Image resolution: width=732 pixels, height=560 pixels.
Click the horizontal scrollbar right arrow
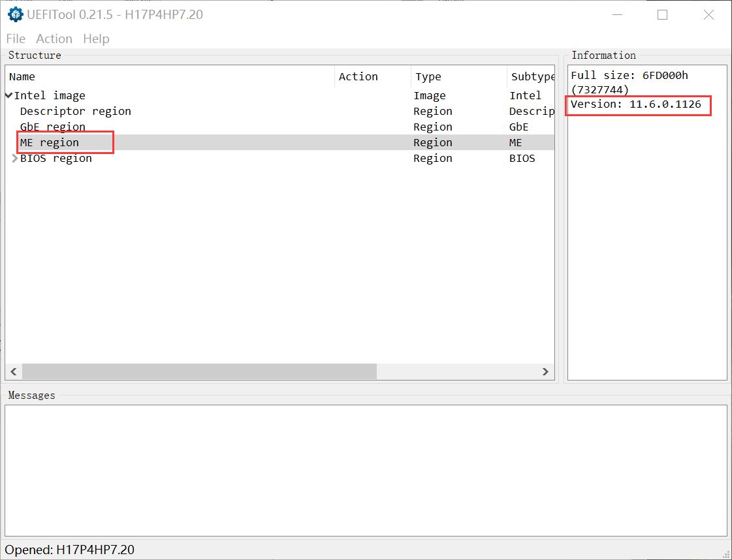tap(545, 371)
